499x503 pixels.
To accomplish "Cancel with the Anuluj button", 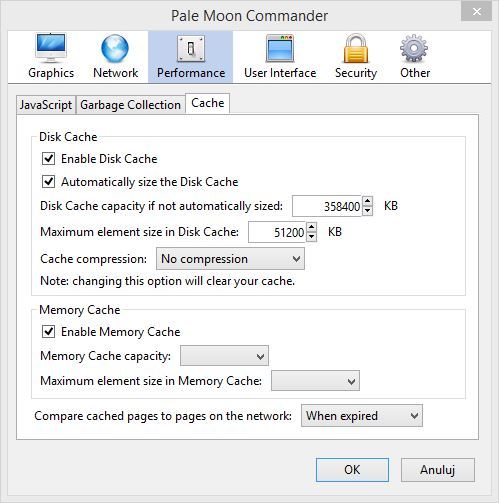I will pos(438,470).
